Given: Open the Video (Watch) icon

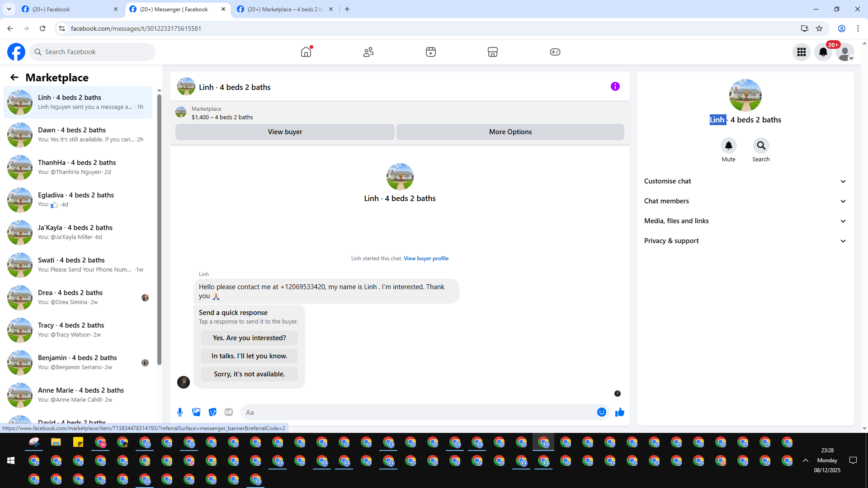Looking at the screenshot, I should (x=431, y=52).
